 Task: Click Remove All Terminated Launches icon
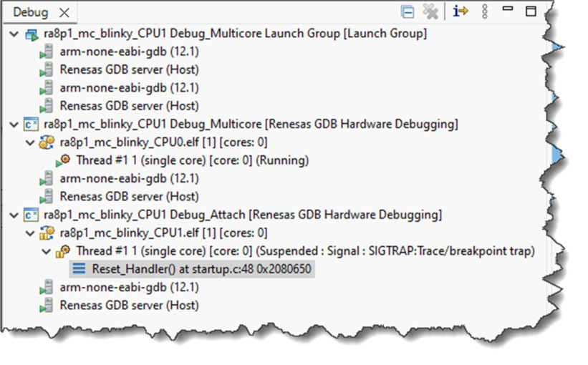pos(430,11)
